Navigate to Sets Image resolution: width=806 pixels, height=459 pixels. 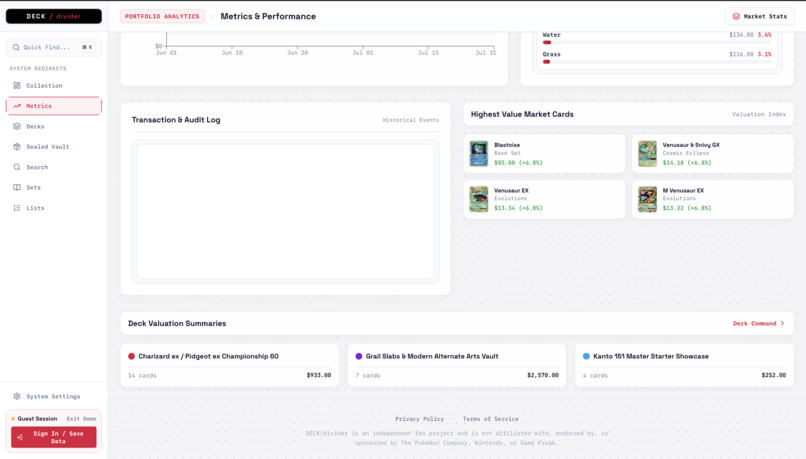tap(53, 187)
